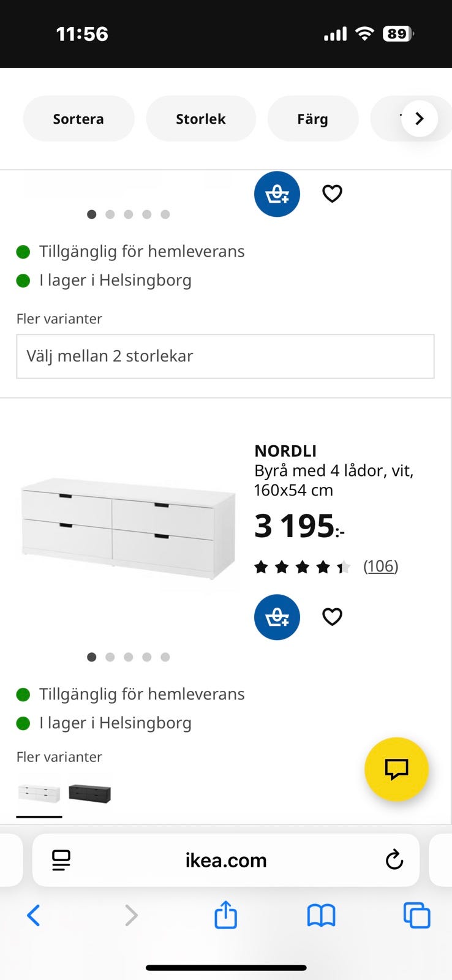Add the upper product to the basket
Image resolution: width=452 pixels, height=980 pixels.
pos(277,194)
